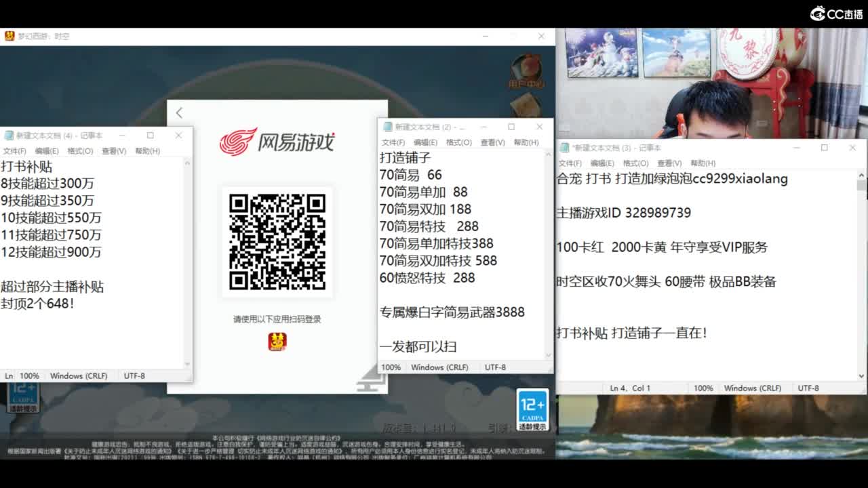
Task: Click the text line 封顶2个648!
Action: pyautogui.click(x=37, y=304)
